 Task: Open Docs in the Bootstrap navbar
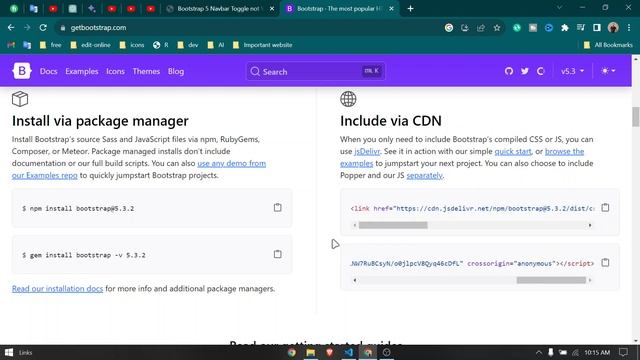[49, 71]
